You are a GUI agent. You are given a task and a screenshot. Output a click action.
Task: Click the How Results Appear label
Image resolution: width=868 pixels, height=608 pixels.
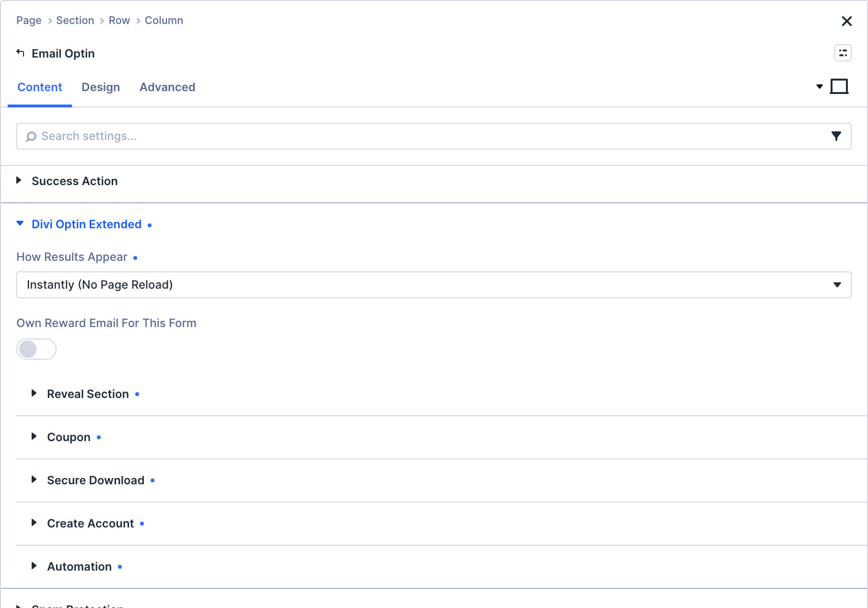72,257
